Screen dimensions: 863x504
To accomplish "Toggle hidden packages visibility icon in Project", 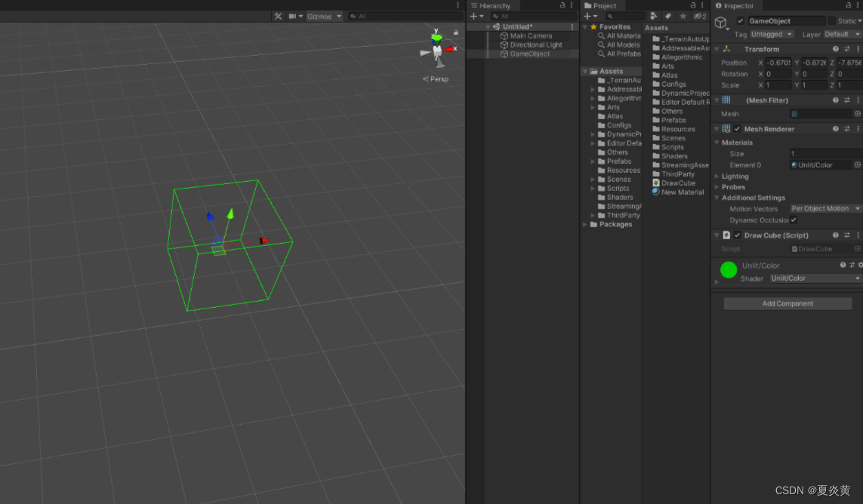I will [700, 17].
